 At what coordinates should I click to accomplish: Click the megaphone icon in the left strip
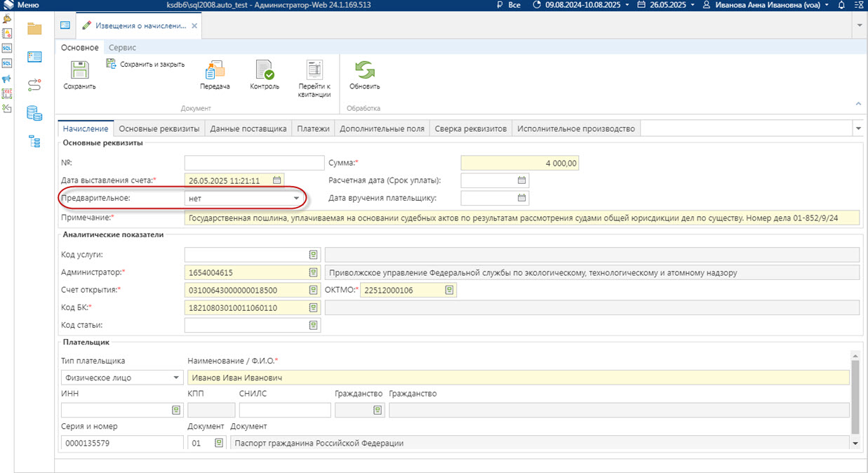tap(7, 79)
